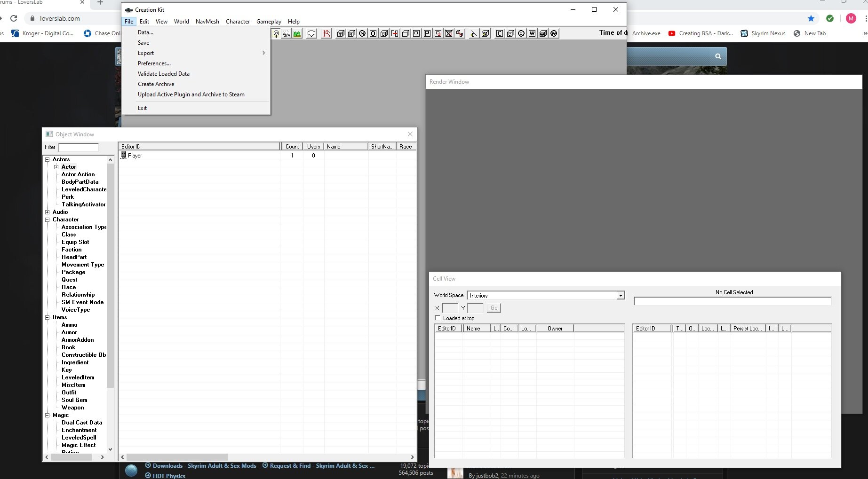Image resolution: width=868 pixels, height=479 pixels.
Task: Click the boxed W toolbar icon
Action: (x=532, y=33)
